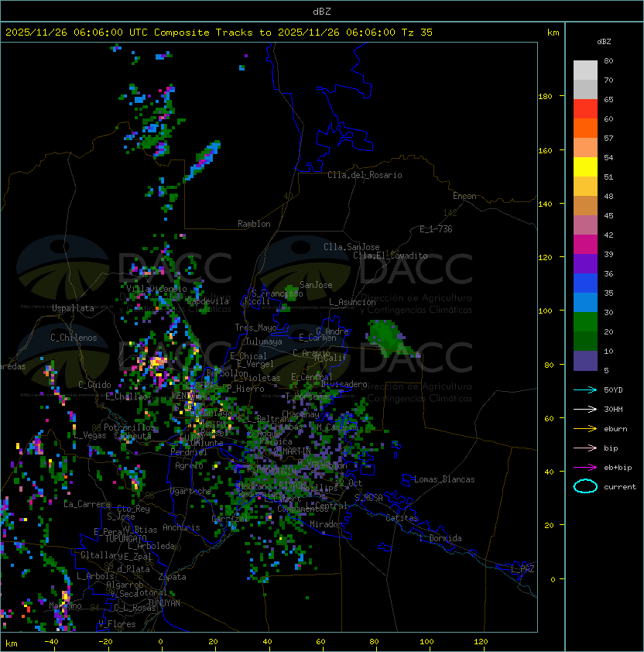Pick the slate 5-10 dBZ swatch
644x652 pixels.
coord(585,361)
